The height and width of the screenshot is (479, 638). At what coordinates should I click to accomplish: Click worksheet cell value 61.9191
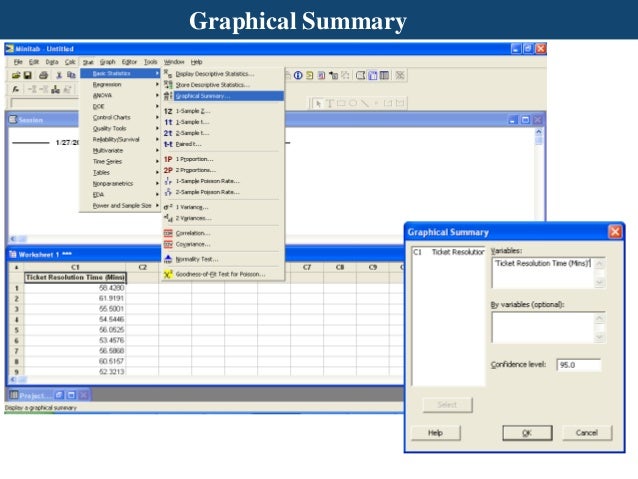75,298
